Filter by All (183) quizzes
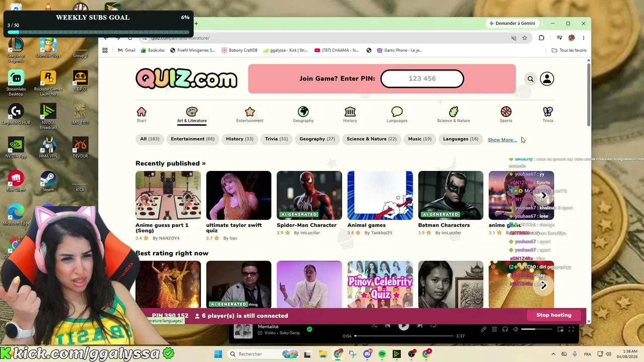 coord(149,139)
